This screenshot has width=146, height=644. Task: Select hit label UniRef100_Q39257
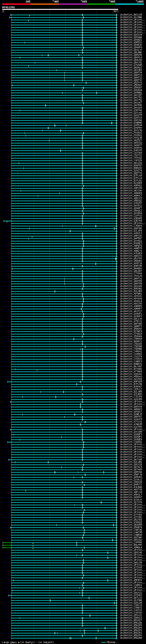pos(131,203)
